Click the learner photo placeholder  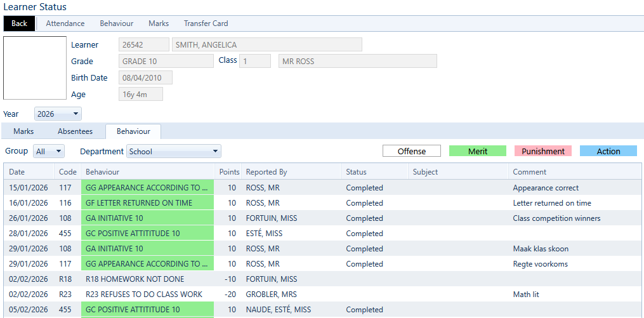click(35, 68)
